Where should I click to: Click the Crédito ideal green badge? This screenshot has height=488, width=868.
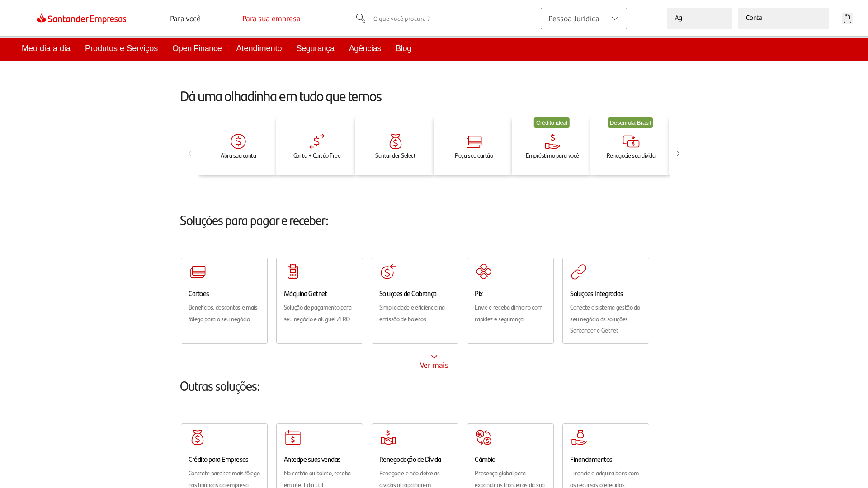pyautogui.click(x=552, y=123)
